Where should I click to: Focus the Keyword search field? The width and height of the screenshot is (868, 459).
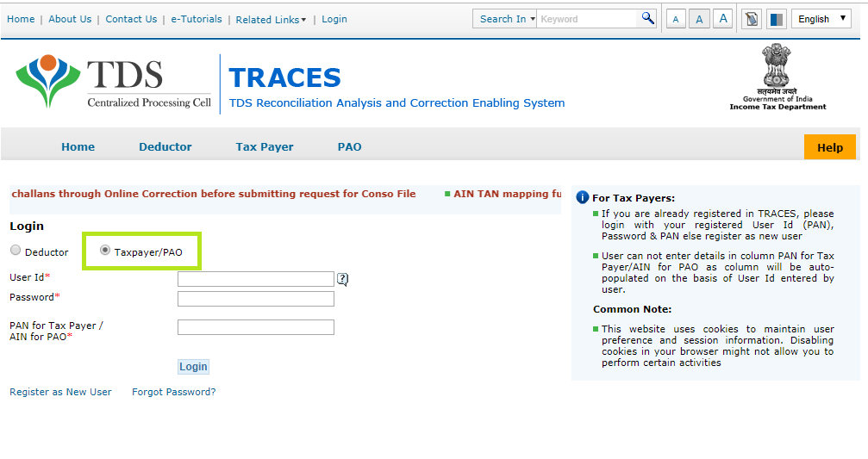click(x=588, y=19)
